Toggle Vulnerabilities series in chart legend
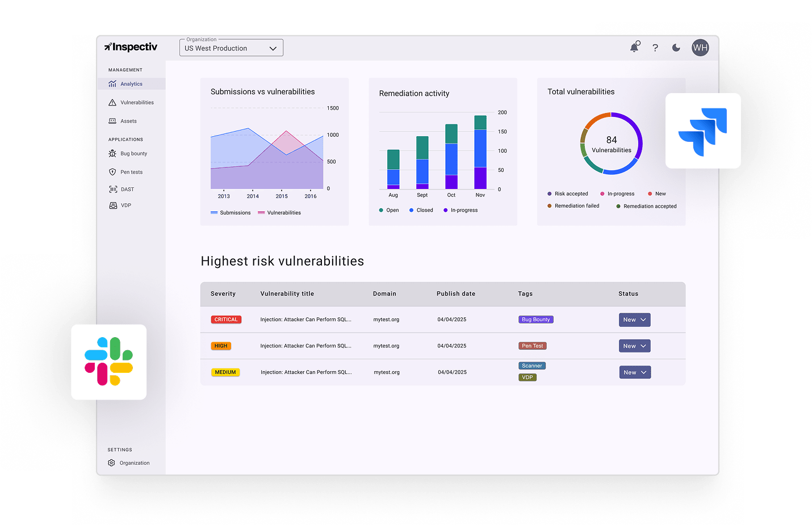 click(279, 213)
